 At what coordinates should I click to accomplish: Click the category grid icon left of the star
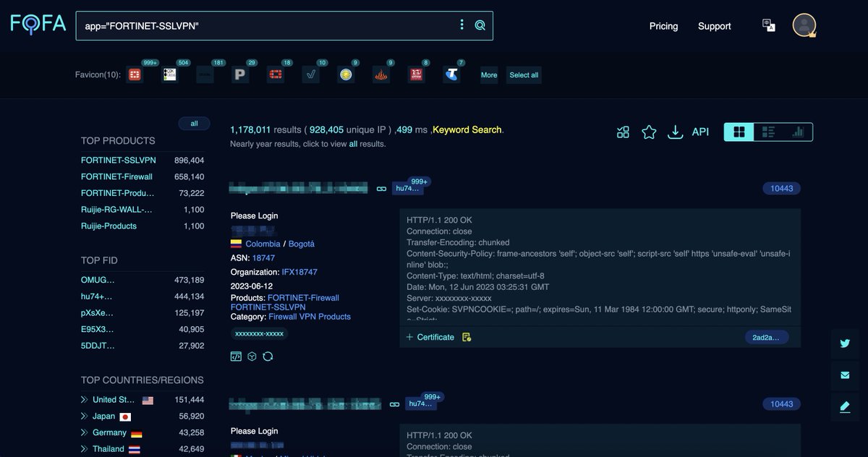(x=623, y=132)
